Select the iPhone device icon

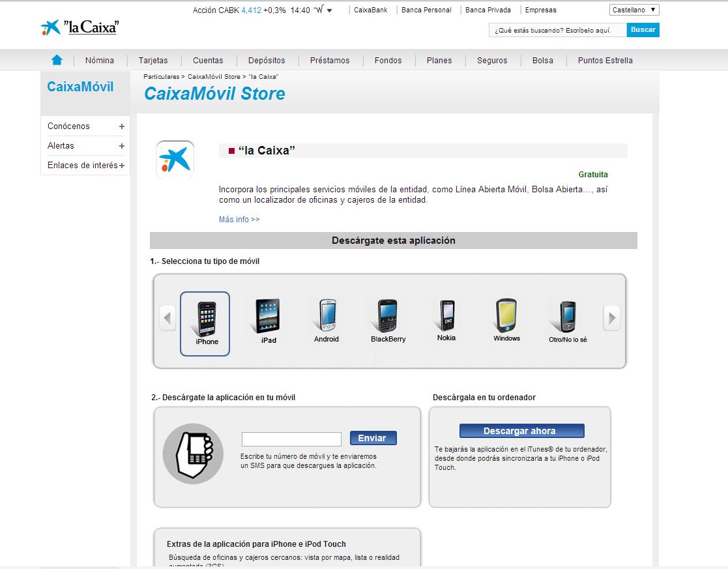[x=205, y=319]
